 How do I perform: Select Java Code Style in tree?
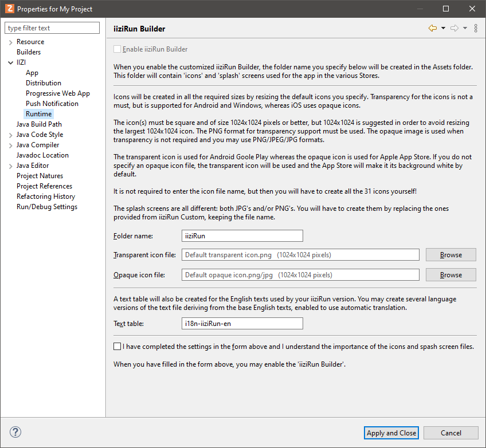[40, 135]
